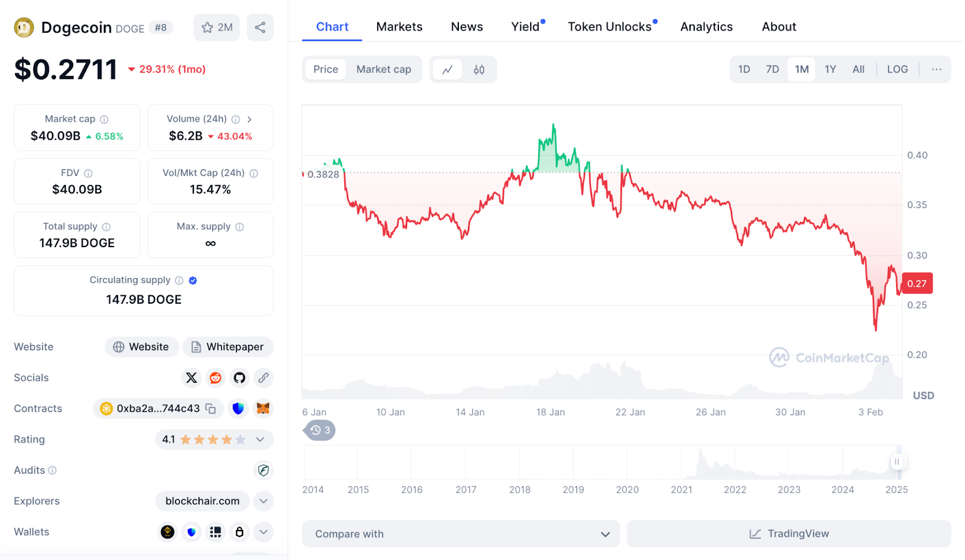Viewport: 965px width, 560px height.
Task: Click the #8 rank badge
Action: [161, 27]
